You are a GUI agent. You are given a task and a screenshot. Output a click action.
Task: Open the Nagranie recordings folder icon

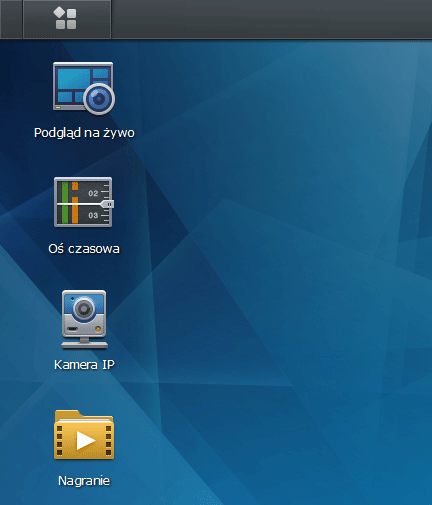tap(84, 435)
